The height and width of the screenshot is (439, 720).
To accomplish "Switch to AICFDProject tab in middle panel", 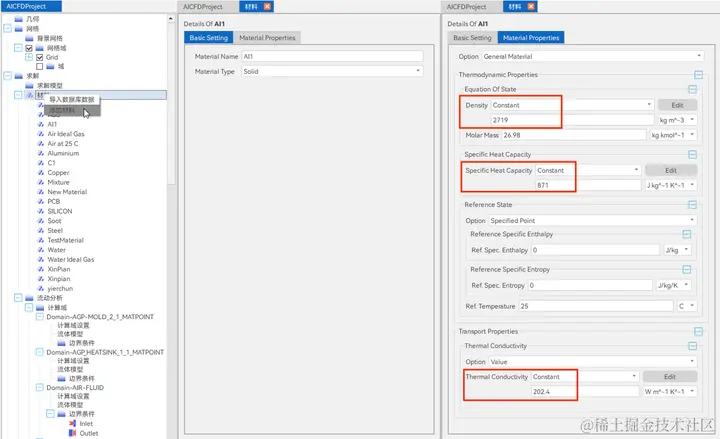I will pyautogui.click(x=202, y=7).
